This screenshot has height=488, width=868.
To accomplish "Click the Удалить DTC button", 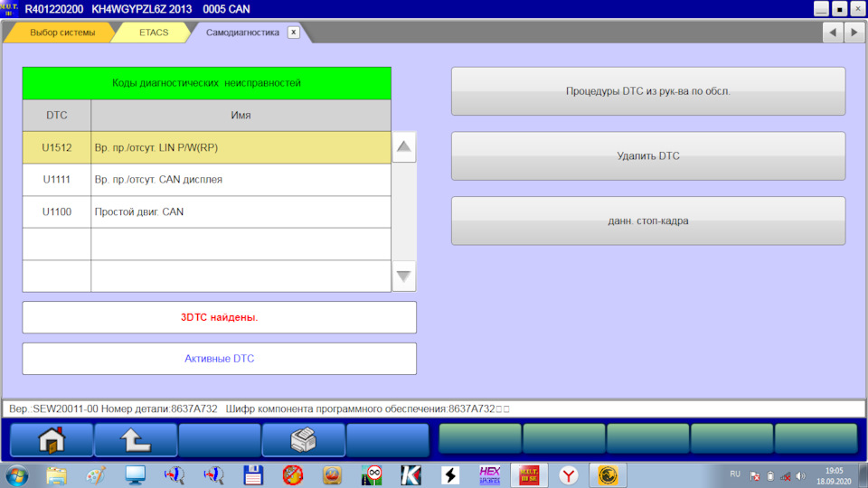I will pyautogui.click(x=648, y=156).
